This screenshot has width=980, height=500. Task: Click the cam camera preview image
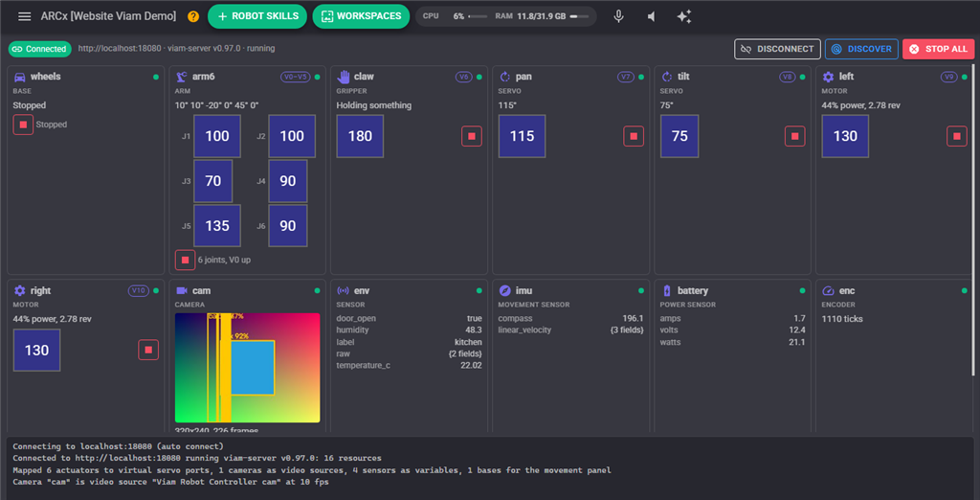(248, 368)
